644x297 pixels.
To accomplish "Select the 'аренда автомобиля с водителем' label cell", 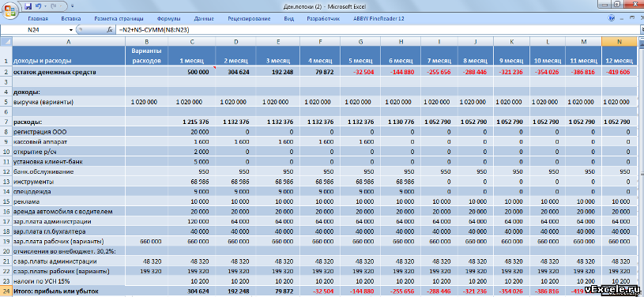I will (x=69, y=211).
